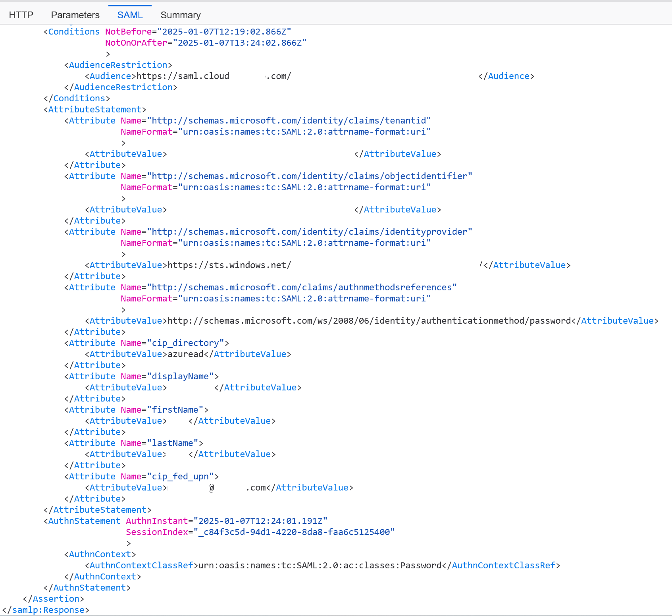Click the AuthnContextClassRef Password URN value

click(x=320, y=566)
